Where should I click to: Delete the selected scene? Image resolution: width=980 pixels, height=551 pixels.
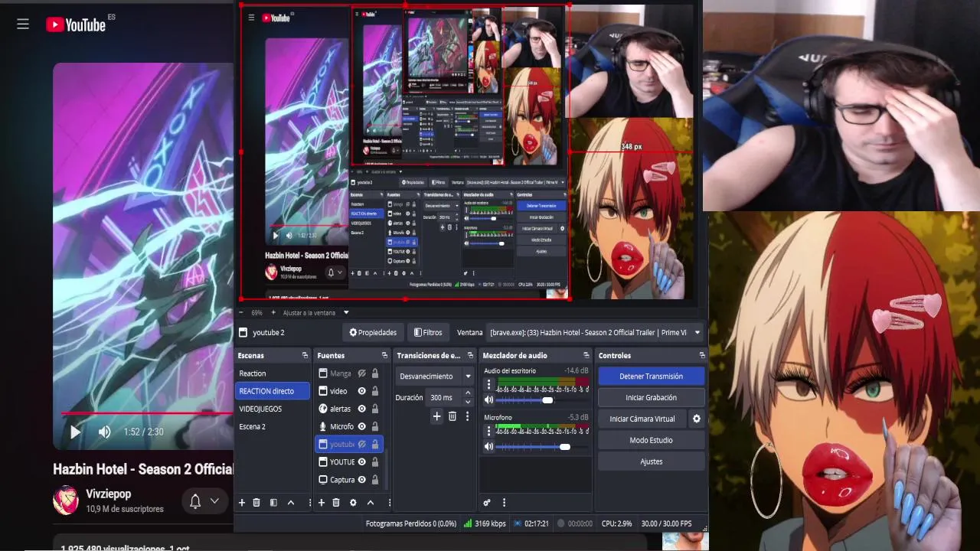[x=256, y=503]
